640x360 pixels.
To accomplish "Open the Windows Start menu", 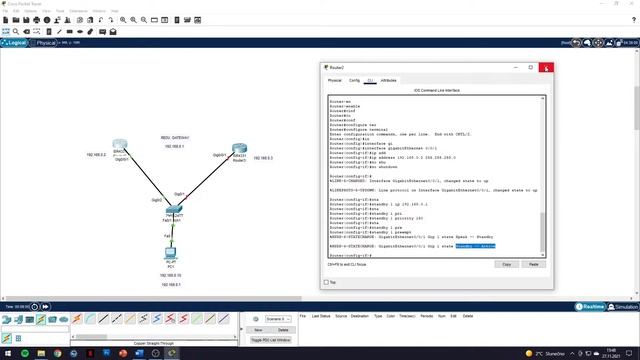I will [8, 353].
